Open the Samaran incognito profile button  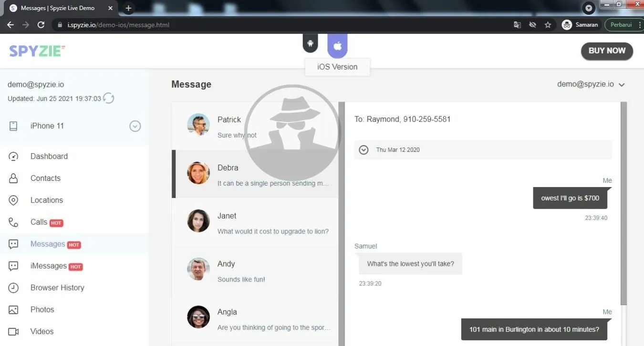click(580, 25)
